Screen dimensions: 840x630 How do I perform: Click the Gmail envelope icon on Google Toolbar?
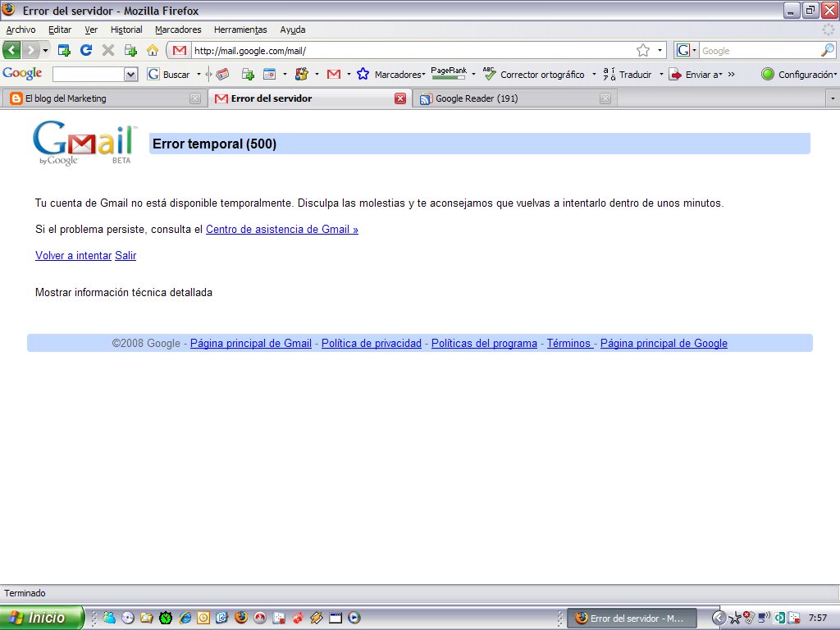pyautogui.click(x=334, y=74)
